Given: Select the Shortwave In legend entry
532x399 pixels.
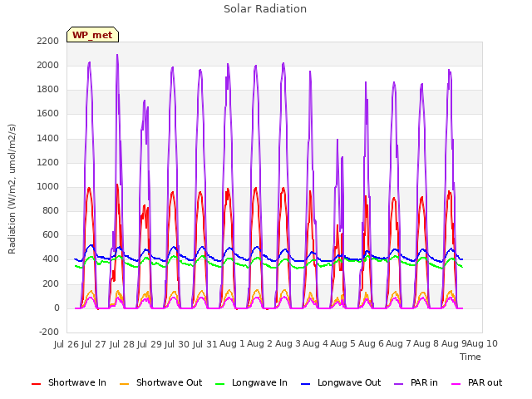Looking at the screenshot, I should click(x=69, y=382).
